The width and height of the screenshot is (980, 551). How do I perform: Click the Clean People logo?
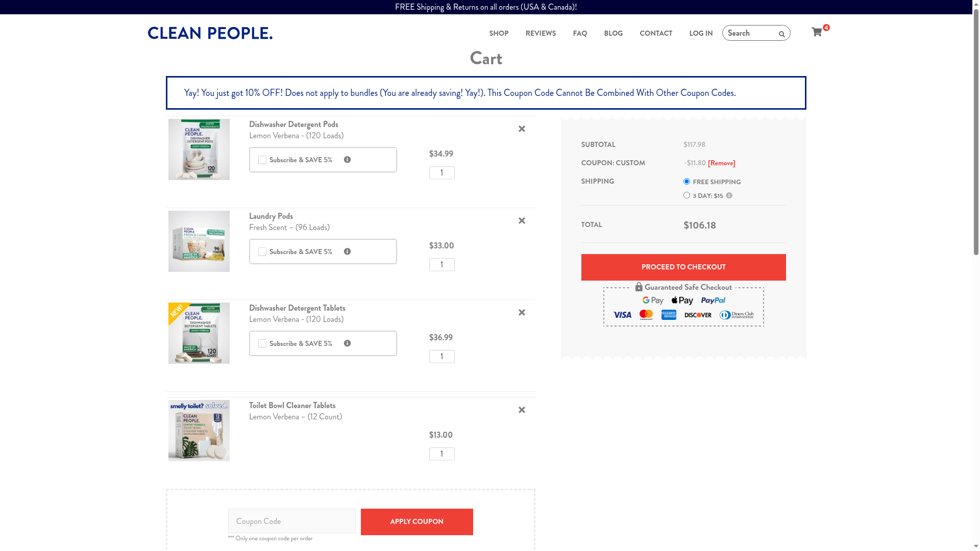pos(210,33)
